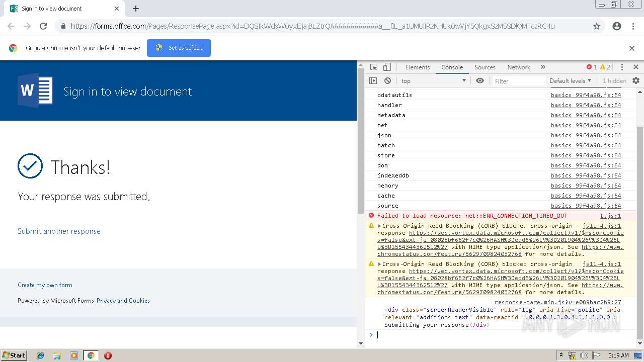Open the media player taskbar icon
Screen dimensions: 644x362
[74, 355]
